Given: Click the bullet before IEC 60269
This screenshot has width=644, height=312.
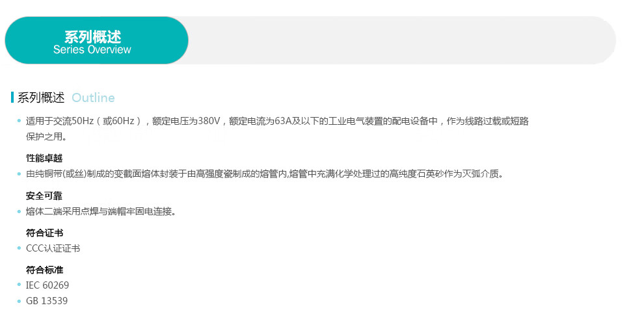Looking at the screenshot, I should pyautogui.click(x=20, y=285).
